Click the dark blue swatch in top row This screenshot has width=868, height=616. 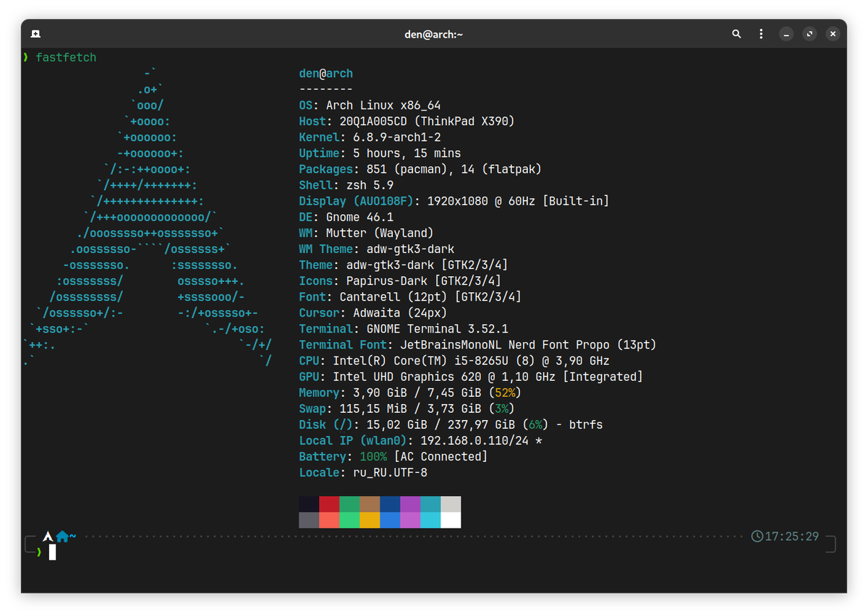coord(390,504)
